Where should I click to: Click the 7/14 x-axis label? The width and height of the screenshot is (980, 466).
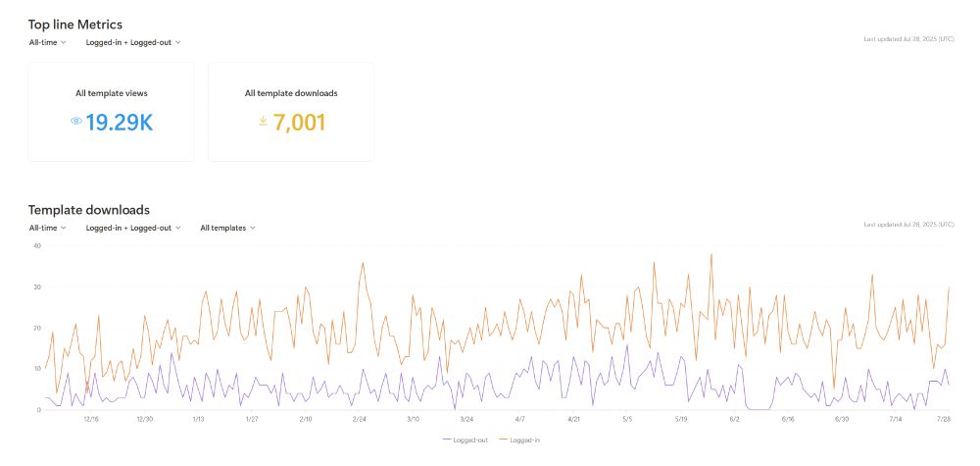[896, 419]
